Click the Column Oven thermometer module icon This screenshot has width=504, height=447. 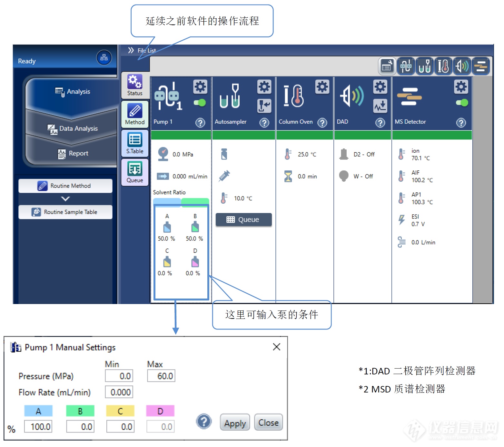[x=293, y=96]
